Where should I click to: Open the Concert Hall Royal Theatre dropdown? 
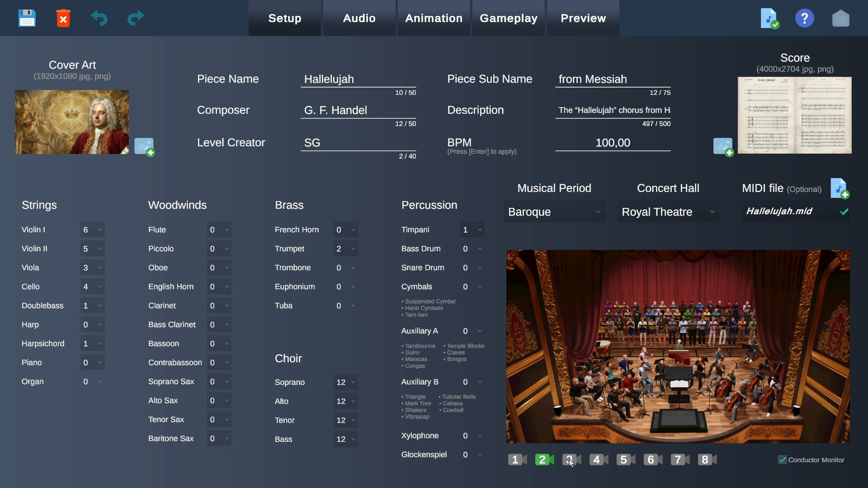[x=668, y=212]
